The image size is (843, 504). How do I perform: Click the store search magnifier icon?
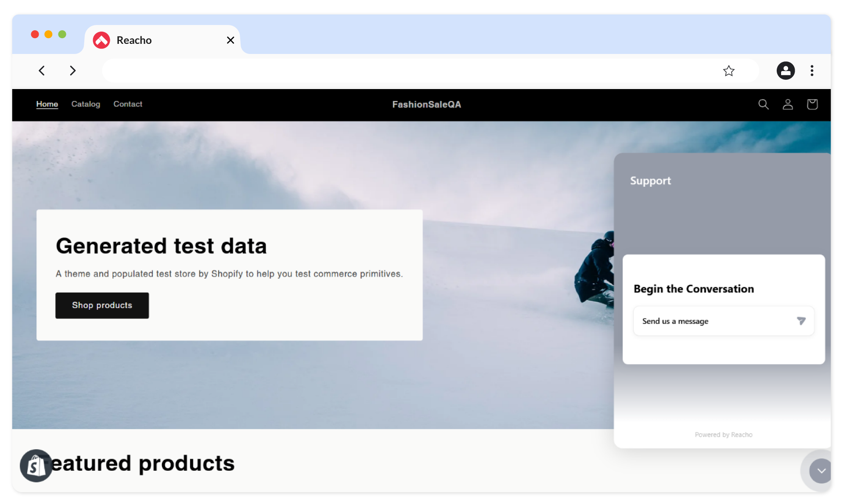pyautogui.click(x=763, y=104)
